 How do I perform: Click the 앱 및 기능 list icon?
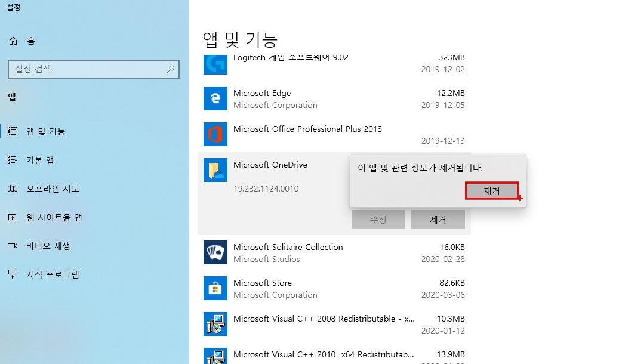point(13,131)
